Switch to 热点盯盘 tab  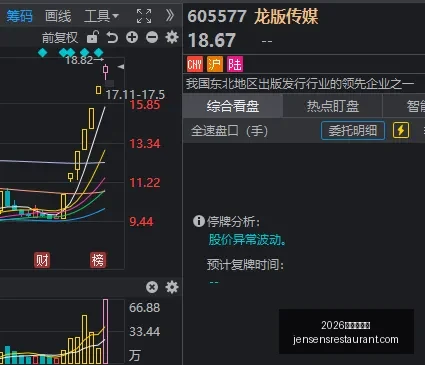[x=333, y=106]
